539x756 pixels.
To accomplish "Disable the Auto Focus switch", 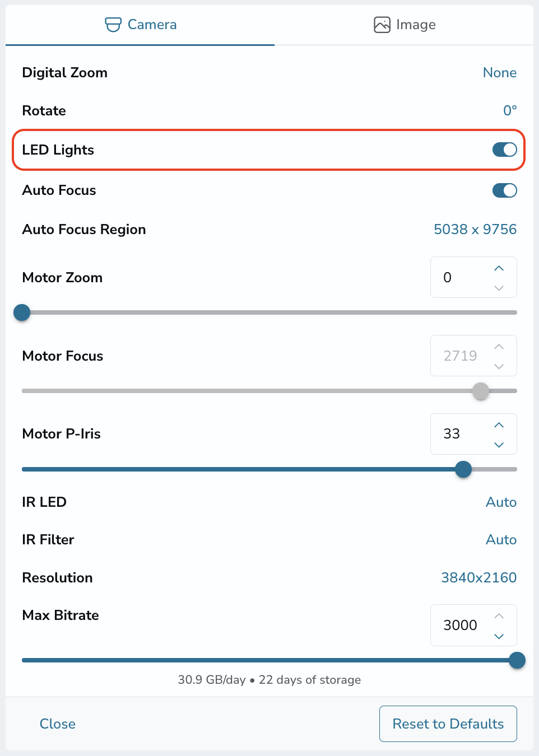I will [x=504, y=190].
